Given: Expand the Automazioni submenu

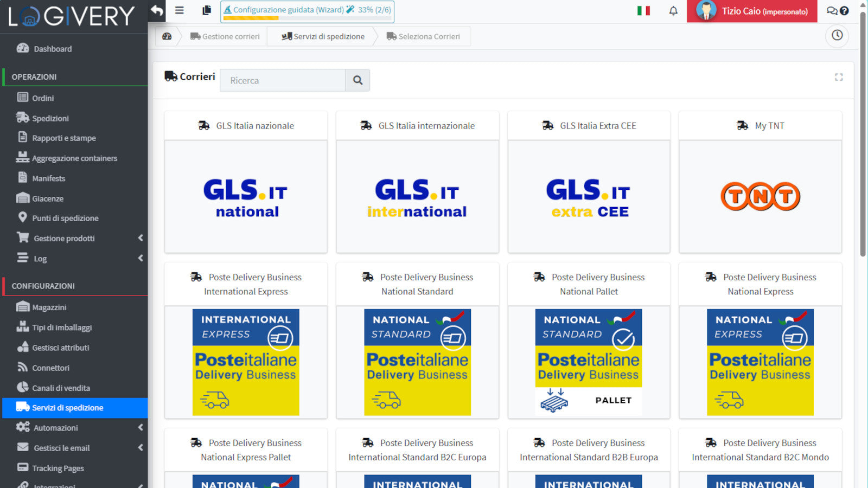Looking at the screenshot, I should pos(141,428).
